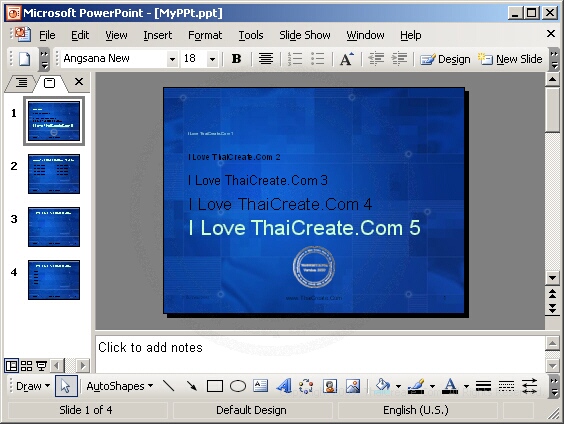Open the Tools menu
Screen dimensions: 564x424
(x=251, y=35)
